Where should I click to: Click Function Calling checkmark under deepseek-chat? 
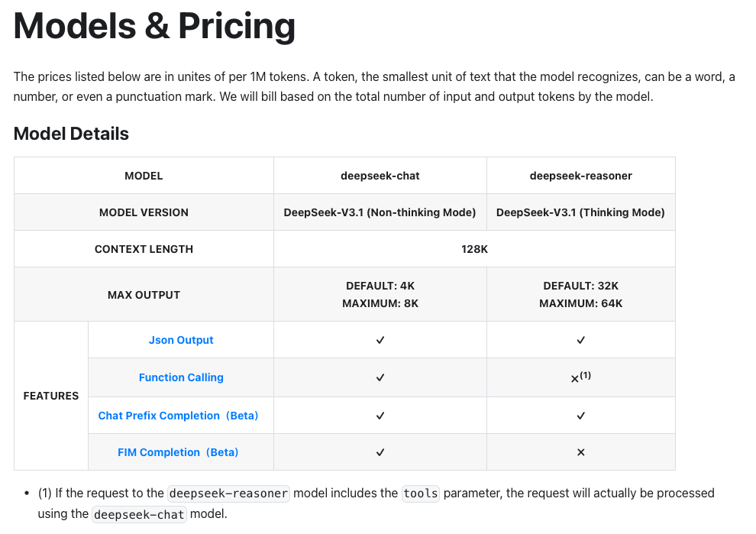point(380,377)
